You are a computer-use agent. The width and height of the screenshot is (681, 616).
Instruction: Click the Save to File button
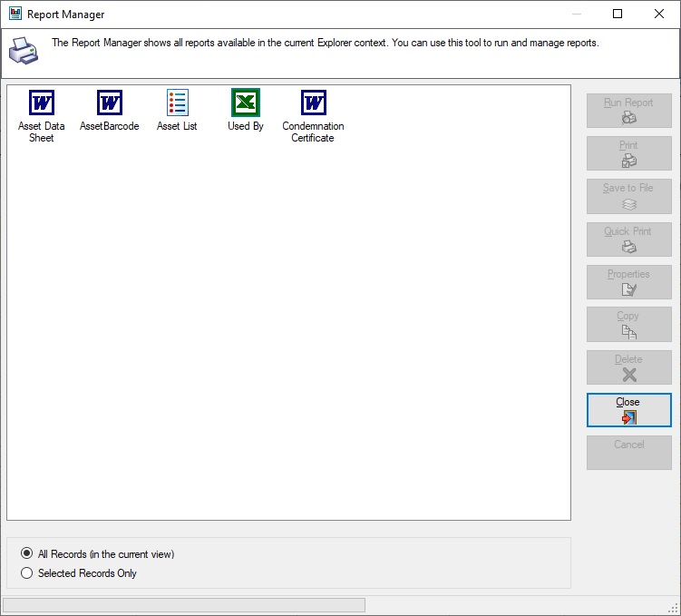click(x=629, y=196)
